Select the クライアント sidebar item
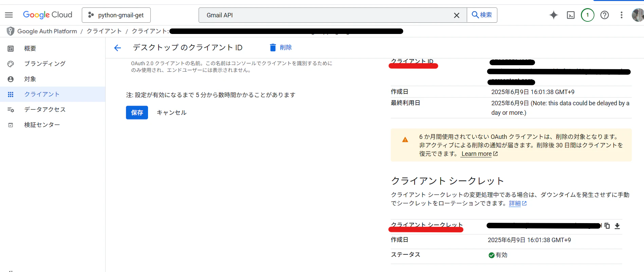This screenshot has height=272, width=644. pos(53,94)
